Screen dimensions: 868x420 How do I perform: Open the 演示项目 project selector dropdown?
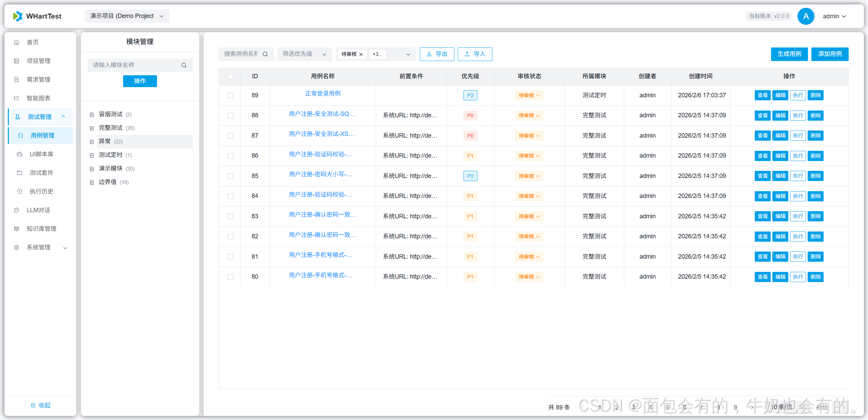point(127,16)
